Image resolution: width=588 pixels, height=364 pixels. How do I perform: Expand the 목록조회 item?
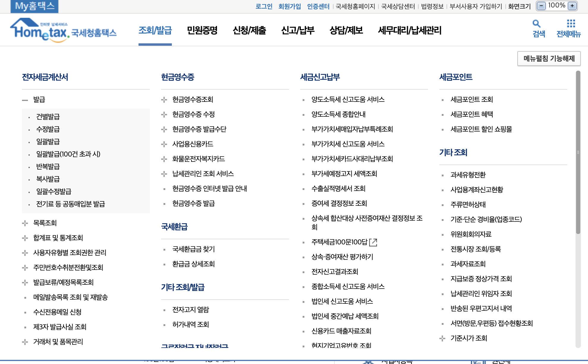click(25, 223)
